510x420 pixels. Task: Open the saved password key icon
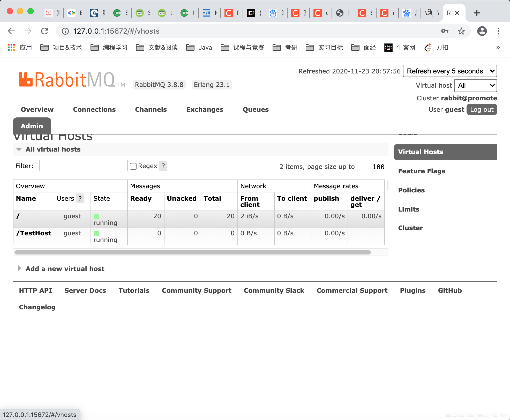coord(445,31)
